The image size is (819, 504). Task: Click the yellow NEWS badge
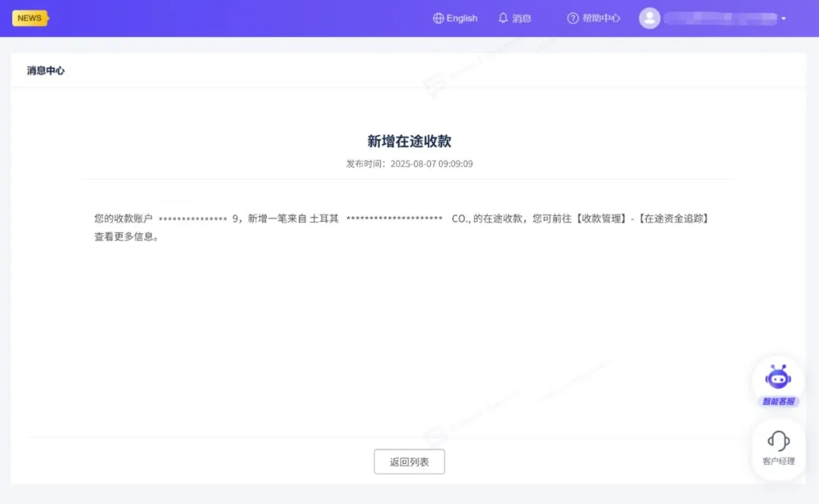(x=29, y=17)
